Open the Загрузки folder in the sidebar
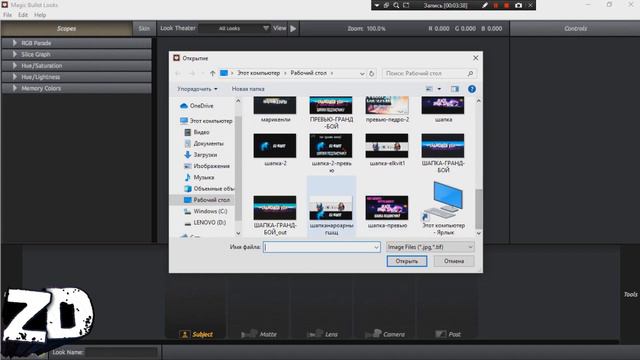The image size is (640, 360). [x=200, y=155]
